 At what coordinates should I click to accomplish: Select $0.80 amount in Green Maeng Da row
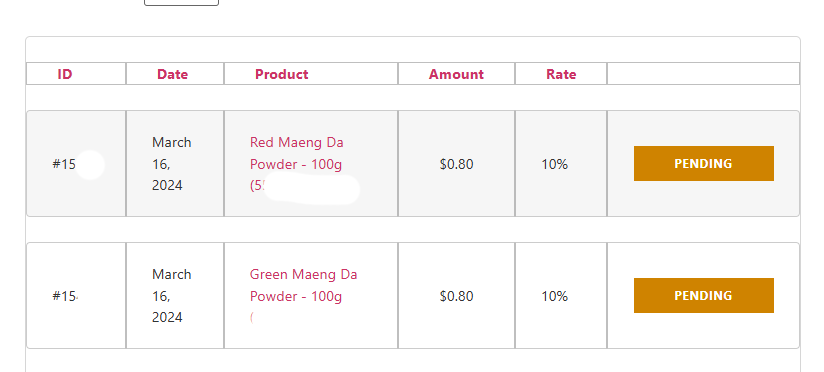[x=456, y=296]
